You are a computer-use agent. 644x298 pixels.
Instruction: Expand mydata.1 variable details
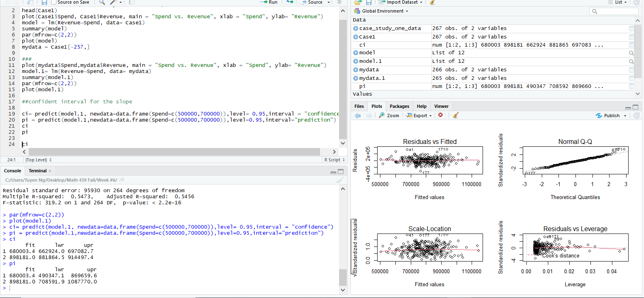[x=356, y=78]
